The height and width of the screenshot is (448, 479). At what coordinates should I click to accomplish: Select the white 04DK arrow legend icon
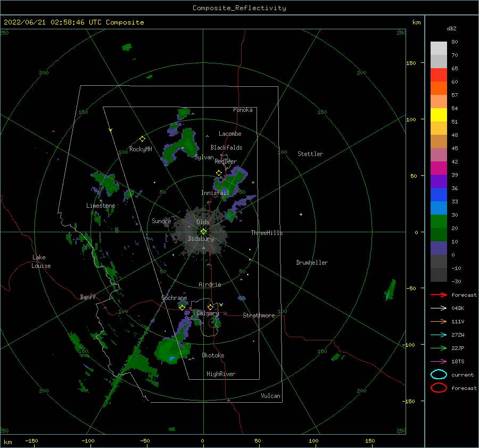coord(439,308)
